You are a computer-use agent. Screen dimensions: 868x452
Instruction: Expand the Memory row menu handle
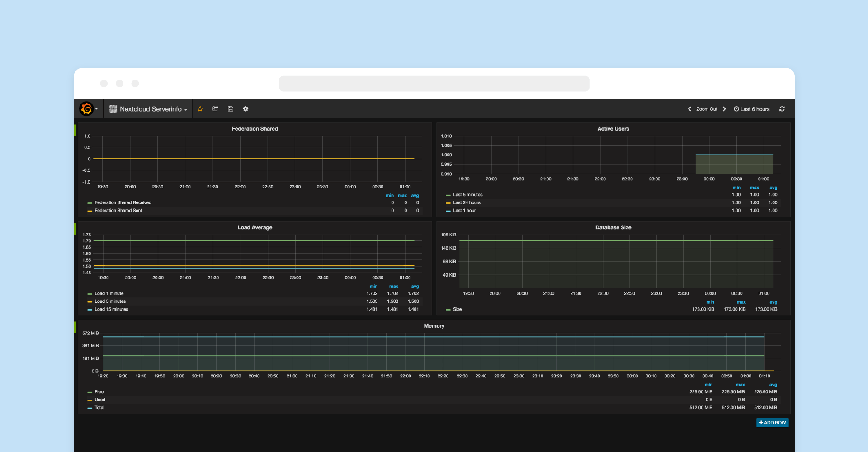pyautogui.click(x=75, y=327)
